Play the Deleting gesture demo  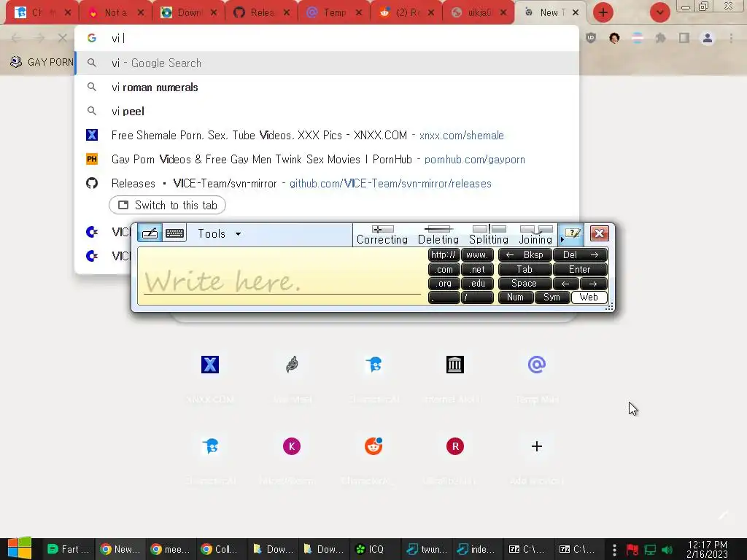click(x=438, y=235)
